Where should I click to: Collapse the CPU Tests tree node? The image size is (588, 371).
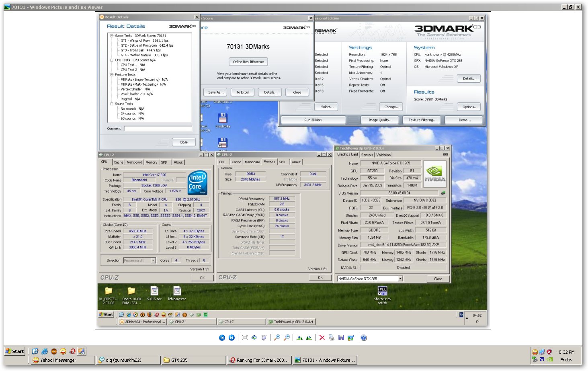[x=112, y=60]
